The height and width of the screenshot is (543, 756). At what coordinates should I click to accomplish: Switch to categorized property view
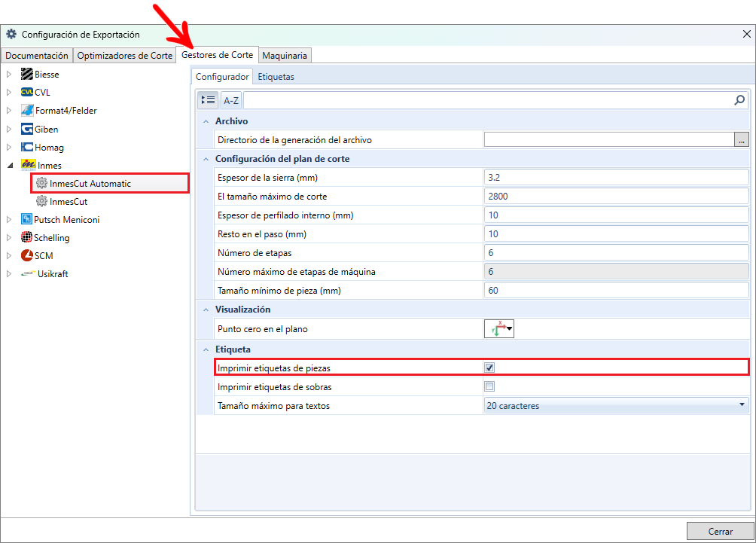coord(209,100)
